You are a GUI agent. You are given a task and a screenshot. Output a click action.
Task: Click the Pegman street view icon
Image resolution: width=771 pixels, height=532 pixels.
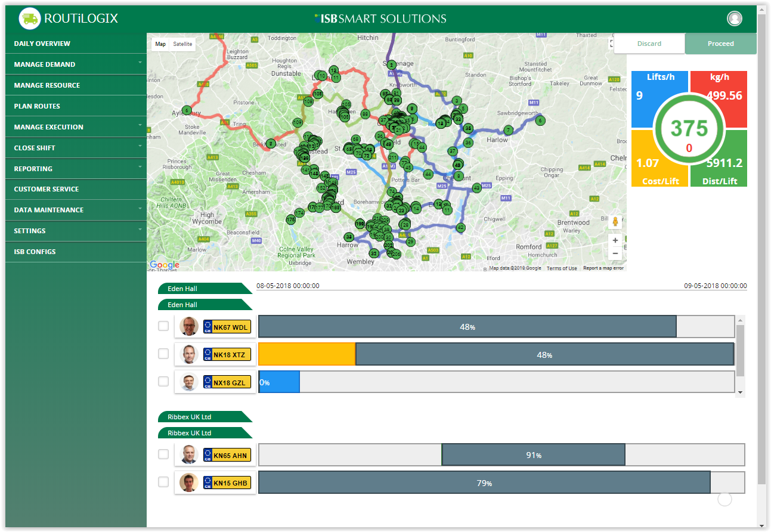point(615,221)
